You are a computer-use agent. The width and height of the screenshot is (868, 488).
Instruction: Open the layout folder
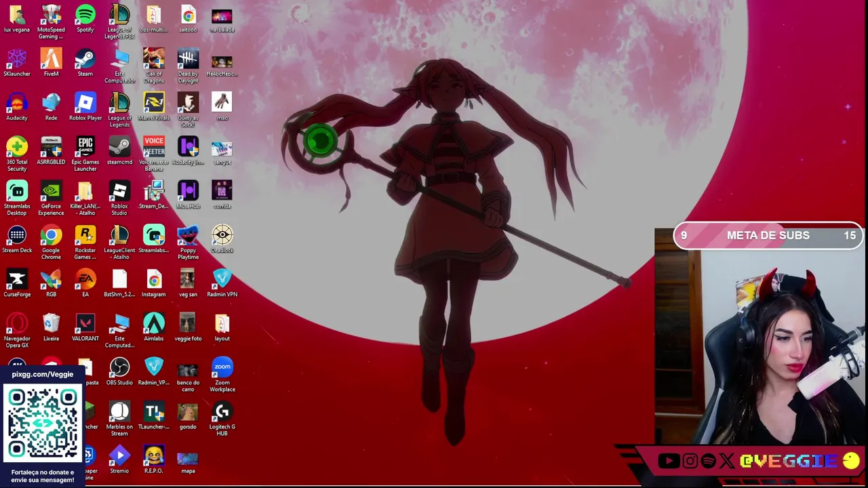coord(222,327)
